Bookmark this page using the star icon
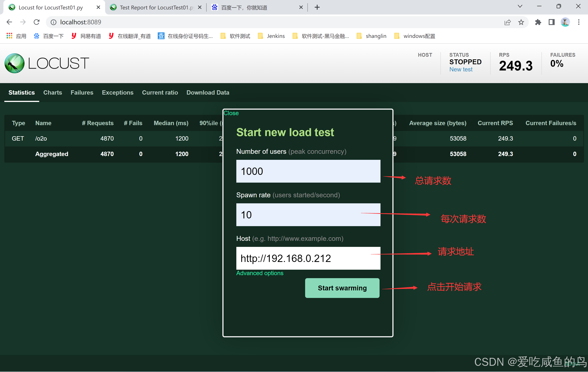 pyautogui.click(x=521, y=22)
